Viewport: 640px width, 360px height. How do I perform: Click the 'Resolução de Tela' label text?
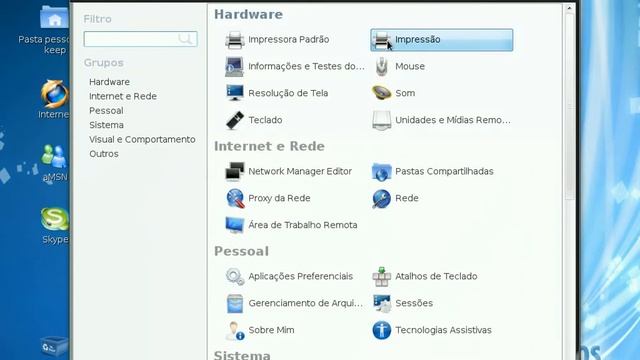[x=288, y=93]
